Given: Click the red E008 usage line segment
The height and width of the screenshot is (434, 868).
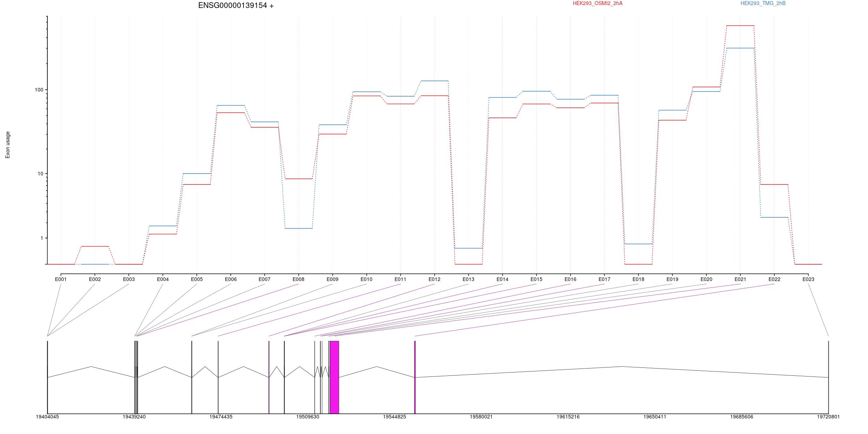Looking at the screenshot, I should coord(298,179).
